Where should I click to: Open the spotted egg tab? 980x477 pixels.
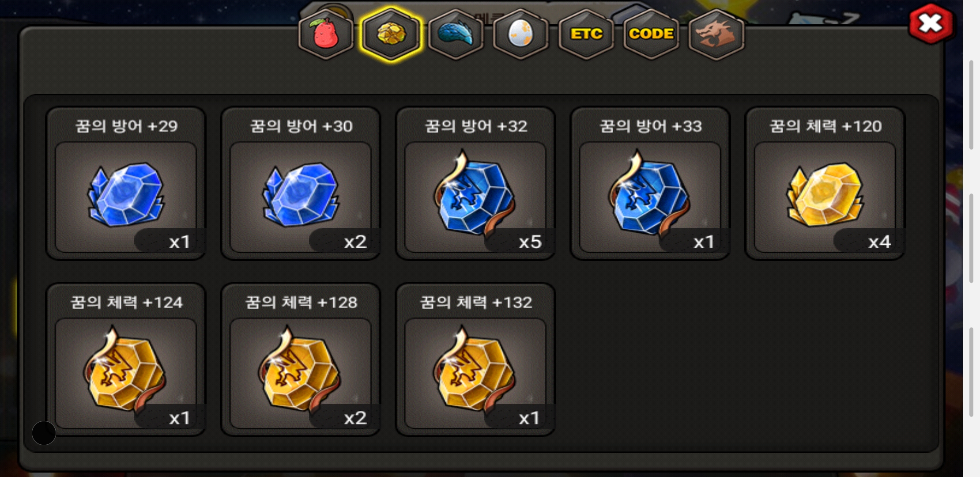click(x=520, y=34)
